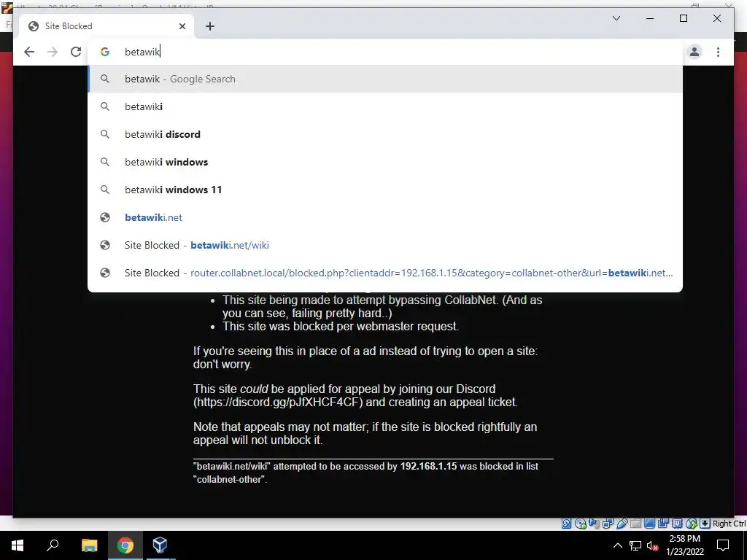Open the clock showing 2:58 PM
Screen dimensions: 747x560
(684, 545)
